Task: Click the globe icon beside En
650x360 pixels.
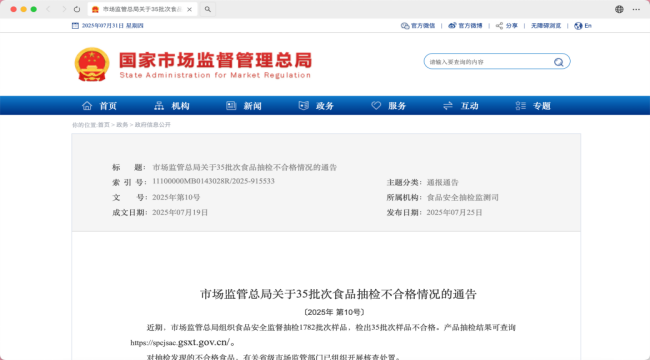Action: click(578, 26)
